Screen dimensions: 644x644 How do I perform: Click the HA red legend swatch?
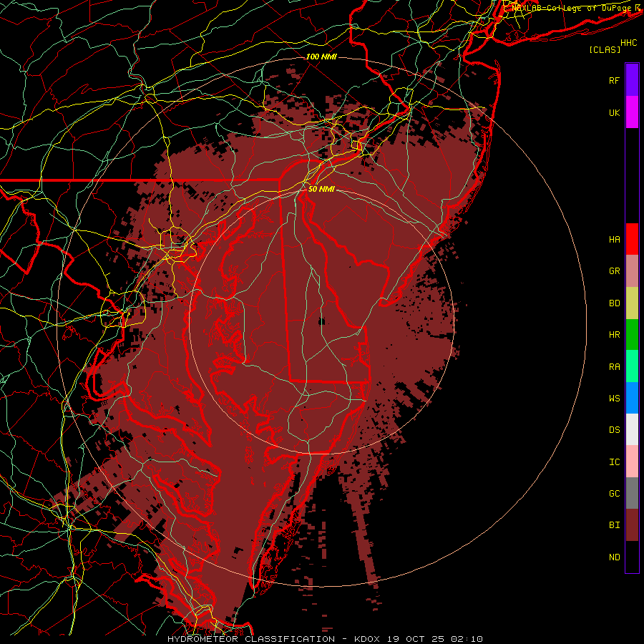(632, 239)
